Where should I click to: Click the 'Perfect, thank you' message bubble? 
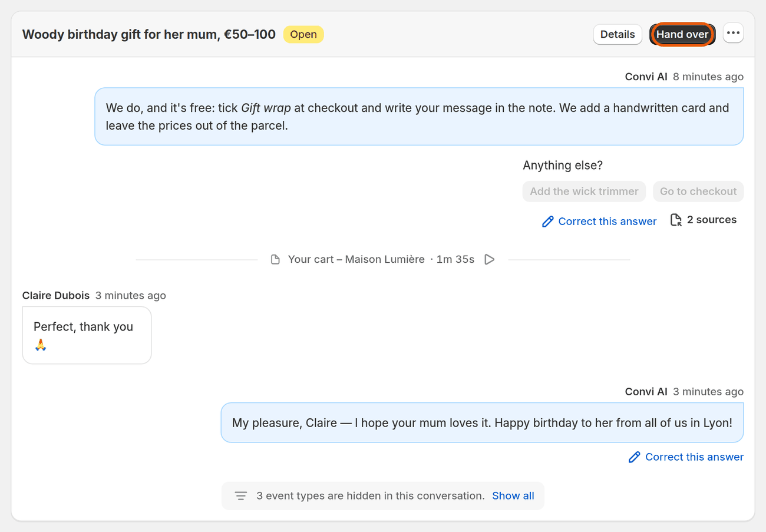[x=87, y=335]
